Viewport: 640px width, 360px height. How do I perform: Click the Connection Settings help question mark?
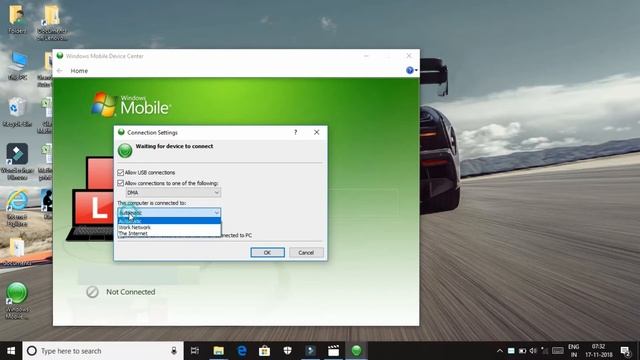pyautogui.click(x=296, y=132)
